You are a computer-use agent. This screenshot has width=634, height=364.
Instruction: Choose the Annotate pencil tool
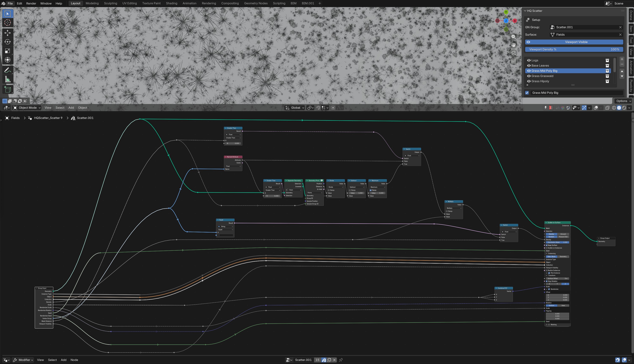tap(8, 71)
